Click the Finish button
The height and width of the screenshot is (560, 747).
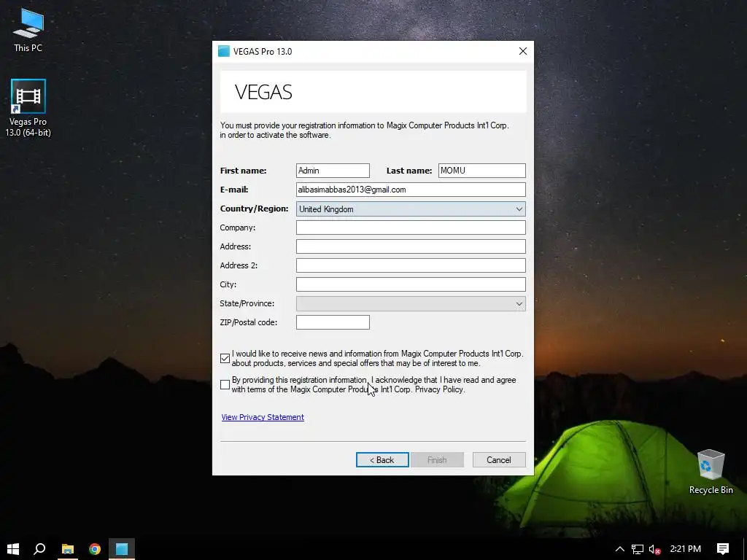pos(437,460)
